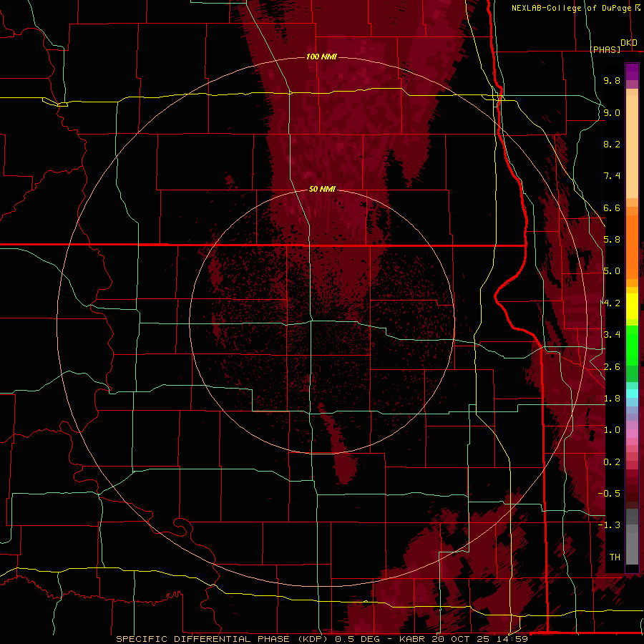The image size is (644, 644).
Task: Click the 9.8 value on the color scale
Action: click(x=612, y=80)
